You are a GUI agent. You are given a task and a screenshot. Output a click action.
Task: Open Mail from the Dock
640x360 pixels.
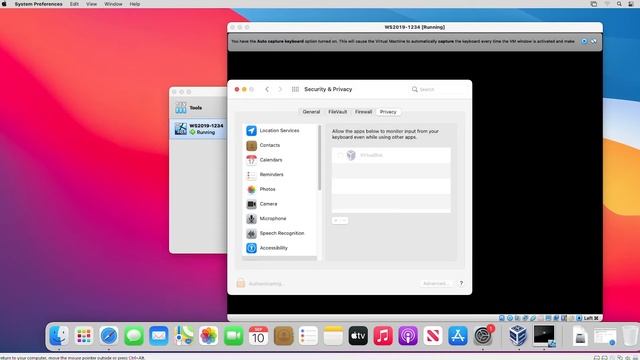[x=158, y=336]
